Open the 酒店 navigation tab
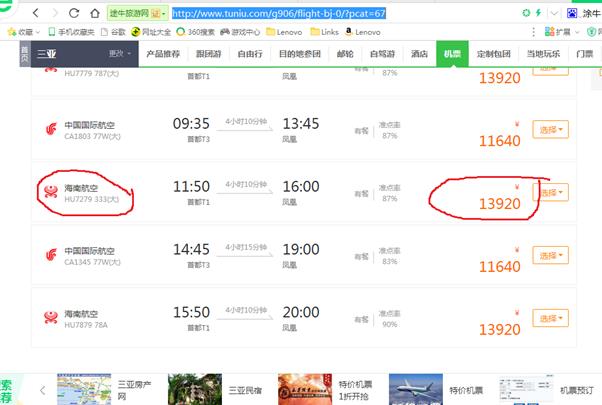Viewport: 602px width, 405px height. tap(419, 54)
